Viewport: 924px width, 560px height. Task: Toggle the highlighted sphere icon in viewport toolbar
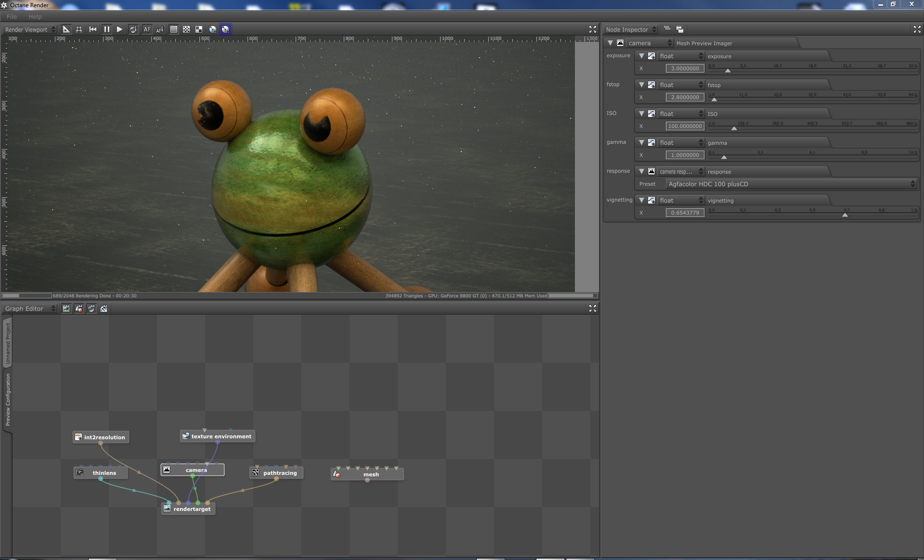click(225, 29)
